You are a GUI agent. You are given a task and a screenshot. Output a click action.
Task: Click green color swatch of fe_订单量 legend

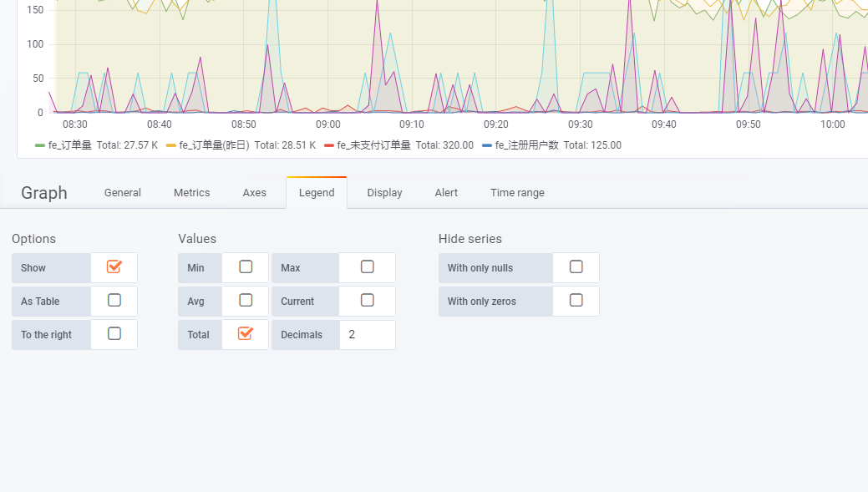pos(40,145)
